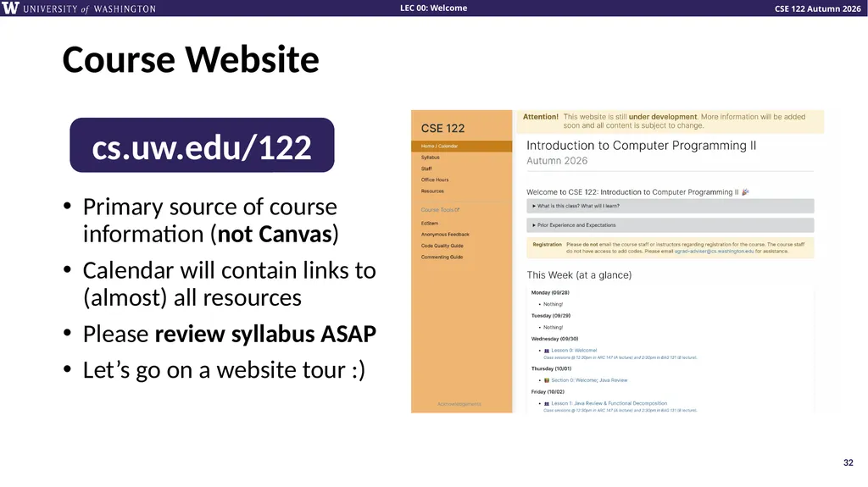Screen dimensions: 868x487
Task: Click the Acknowledgements link at sidebar bottom
Action: point(459,404)
